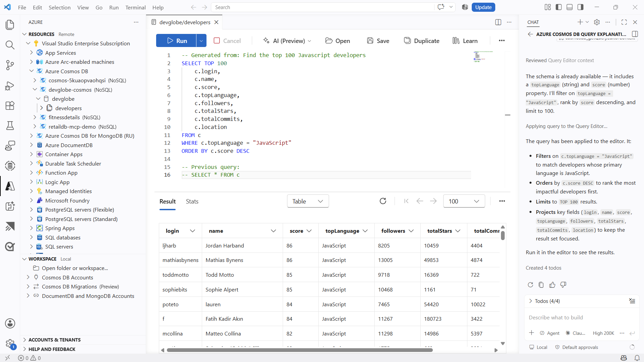Click the results vertical scrollbar thumb
Image resolution: width=644 pixels, height=362 pixels.
(503, 235)
